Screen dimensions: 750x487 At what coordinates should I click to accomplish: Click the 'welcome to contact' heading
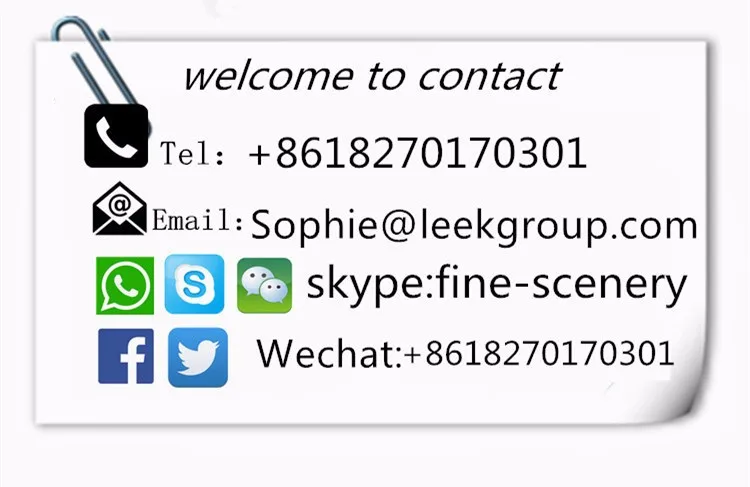click(x=372, y=77)
